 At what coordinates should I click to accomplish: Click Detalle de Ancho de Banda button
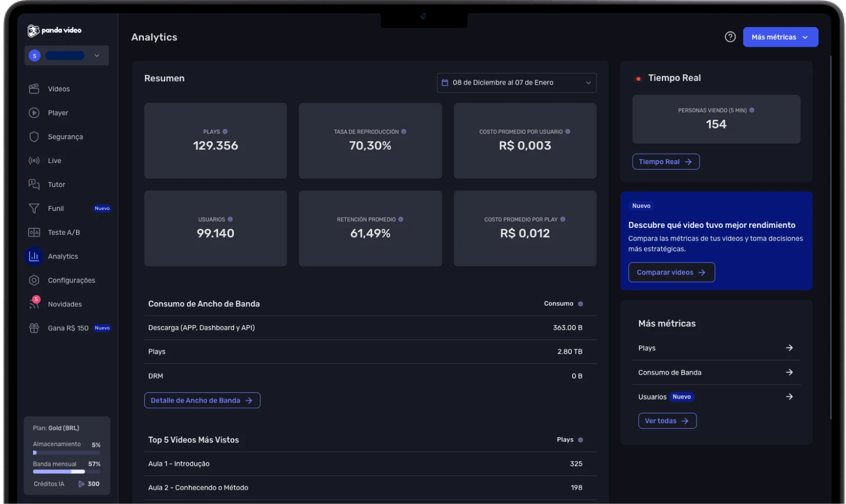tap(202, 401)
